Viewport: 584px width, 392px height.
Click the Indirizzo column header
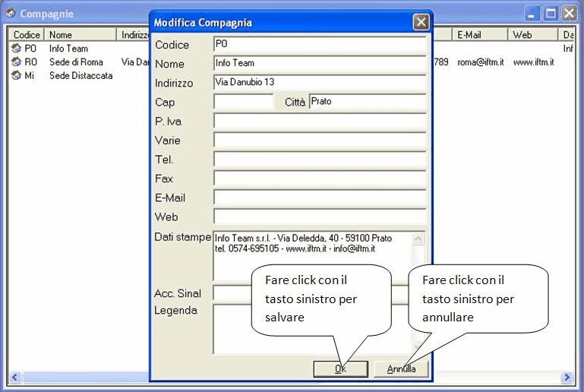click(133, 35)
